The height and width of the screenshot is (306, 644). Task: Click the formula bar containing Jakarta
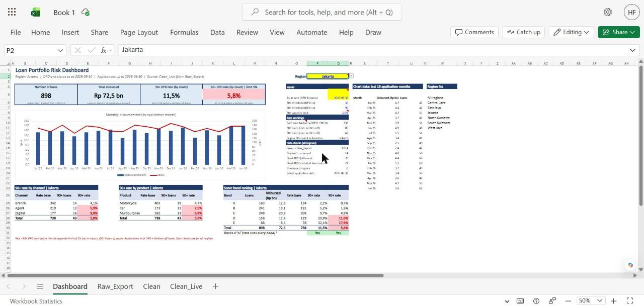[372, 50]
